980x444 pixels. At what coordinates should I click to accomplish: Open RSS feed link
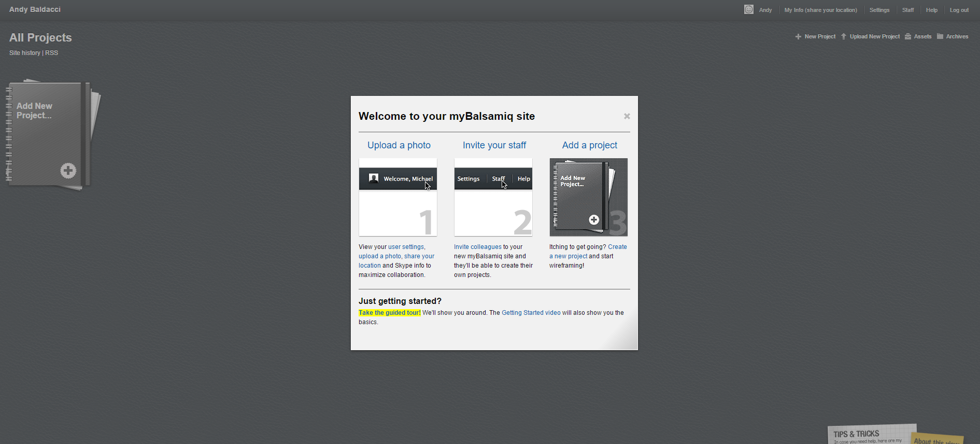click(x=51, y=53)
